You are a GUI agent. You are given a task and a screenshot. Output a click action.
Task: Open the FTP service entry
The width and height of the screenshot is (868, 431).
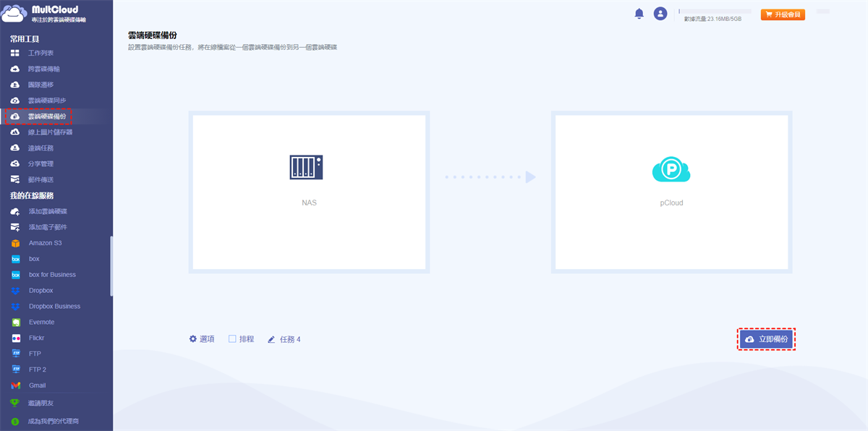(x=35, y=354)
